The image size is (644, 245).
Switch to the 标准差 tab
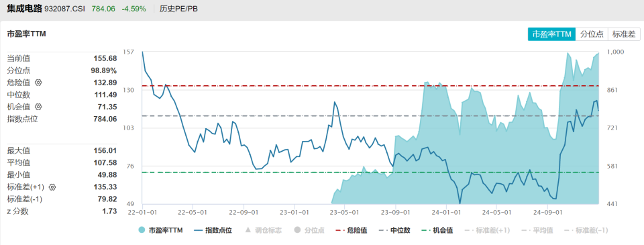coord(624,34)
